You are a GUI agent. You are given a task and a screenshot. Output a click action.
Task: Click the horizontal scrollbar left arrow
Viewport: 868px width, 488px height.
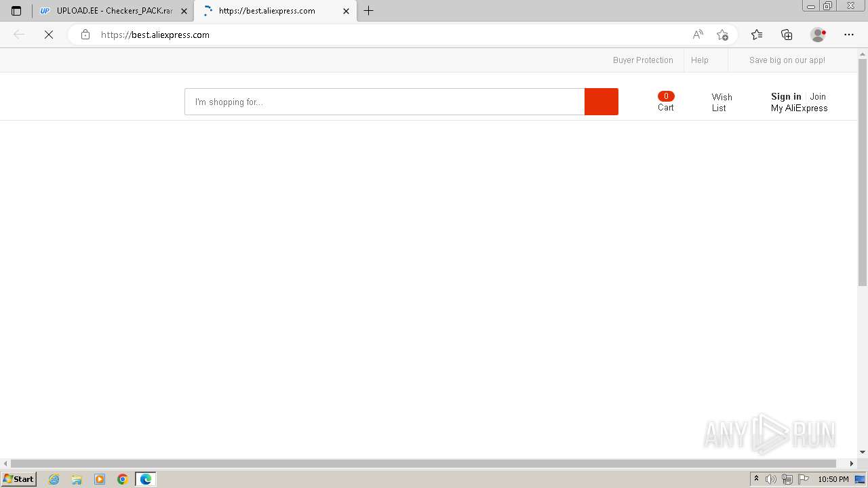click(x=5, y=464)
